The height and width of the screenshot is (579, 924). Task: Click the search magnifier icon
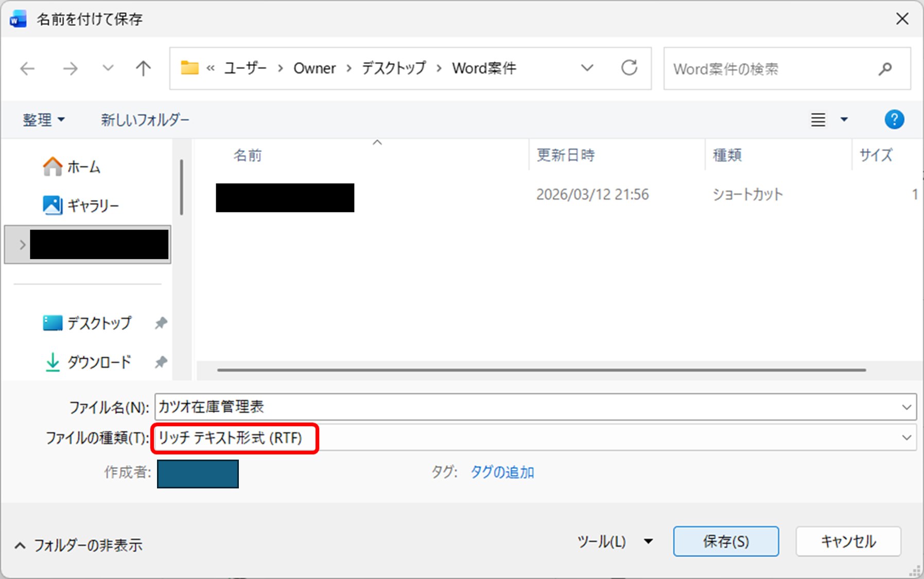click(x=885, y=68)
